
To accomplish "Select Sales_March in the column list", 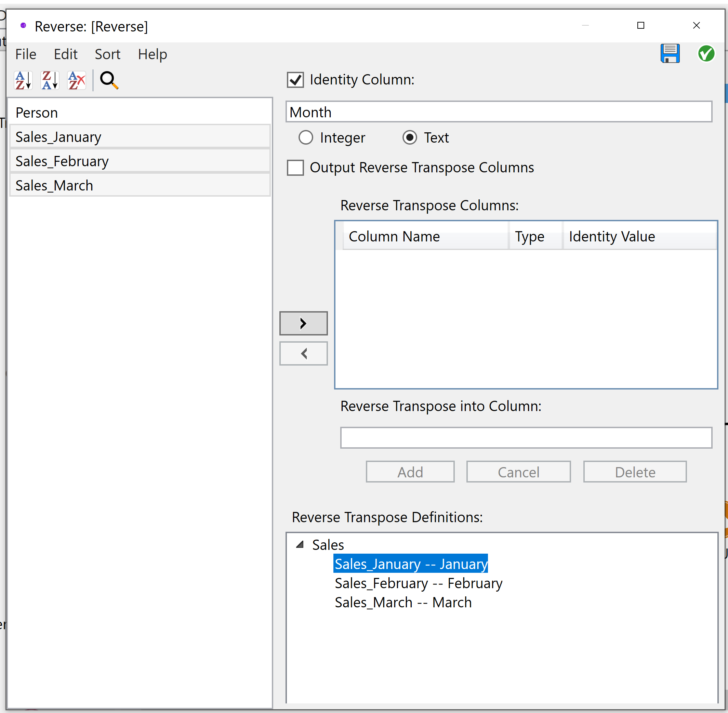I will pyautogui.click(x=140, y=185).
